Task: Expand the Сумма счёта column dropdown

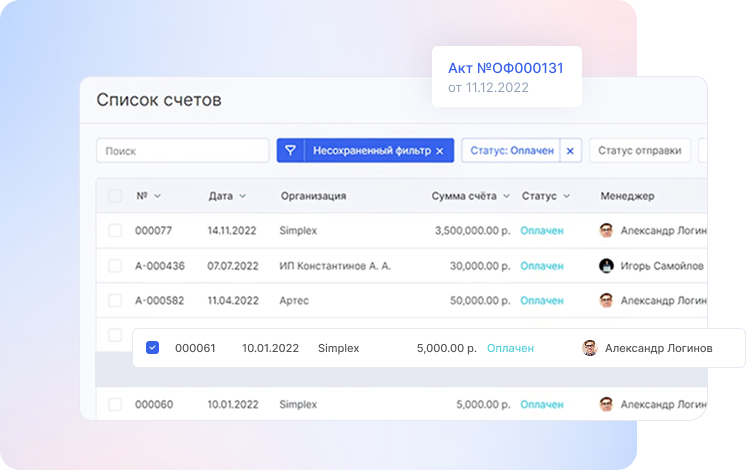Action: 506,196
